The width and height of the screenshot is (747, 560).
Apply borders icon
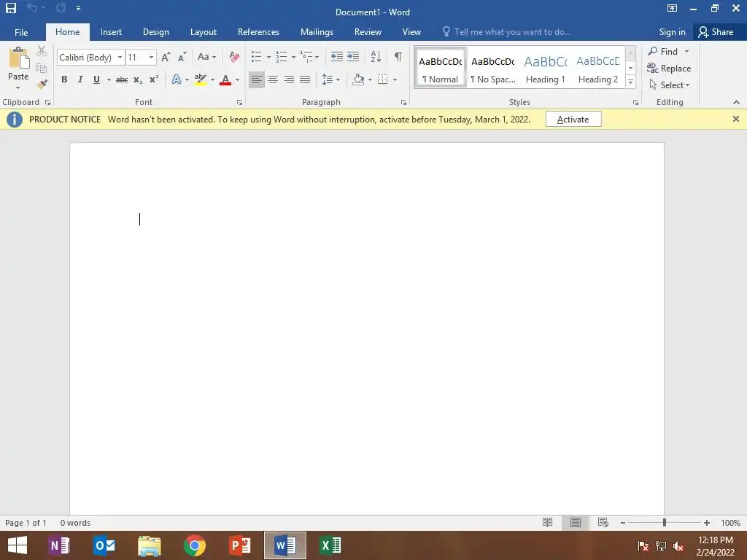[382, 79]
